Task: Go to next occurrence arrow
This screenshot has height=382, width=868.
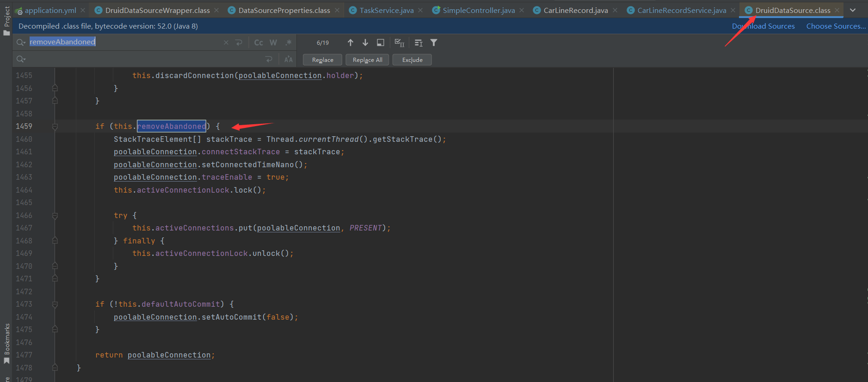Action: point(365,42)
